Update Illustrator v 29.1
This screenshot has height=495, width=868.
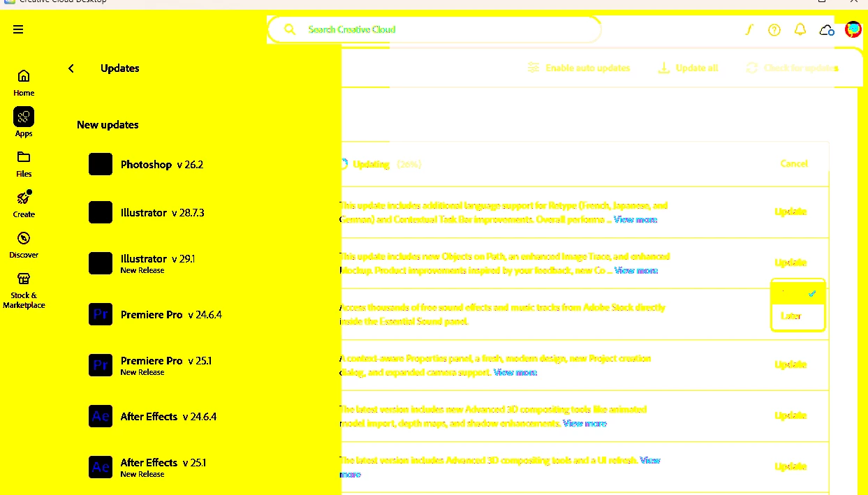click(790, 263)
